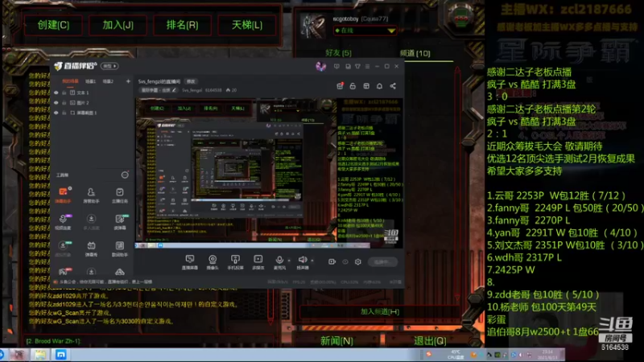Open the notification bell in stream header
644x362 pixels.
(379, 86)
